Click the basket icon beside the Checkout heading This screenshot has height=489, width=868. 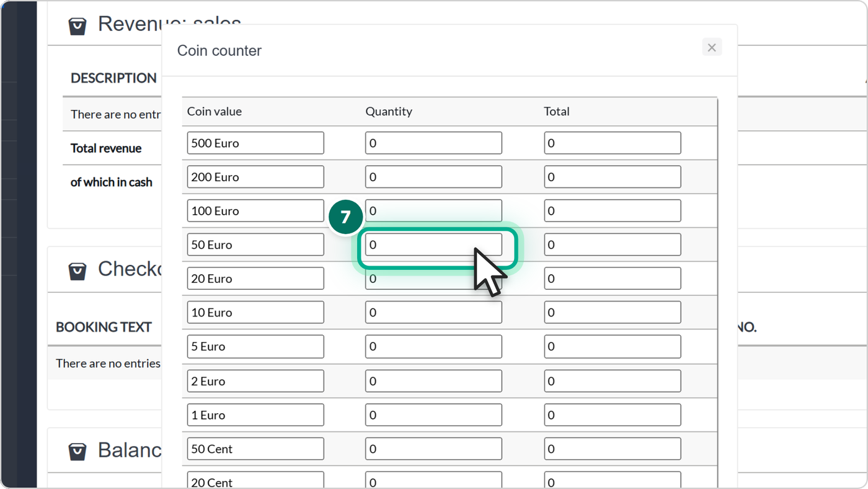[x=77, y=271]
